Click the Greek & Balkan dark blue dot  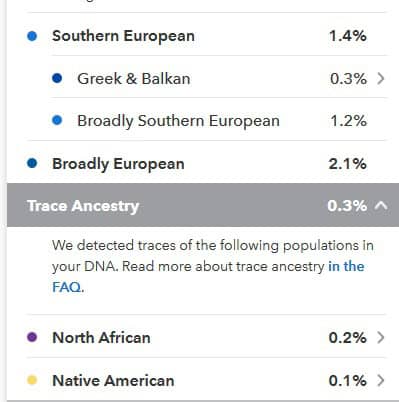[57, 79]
